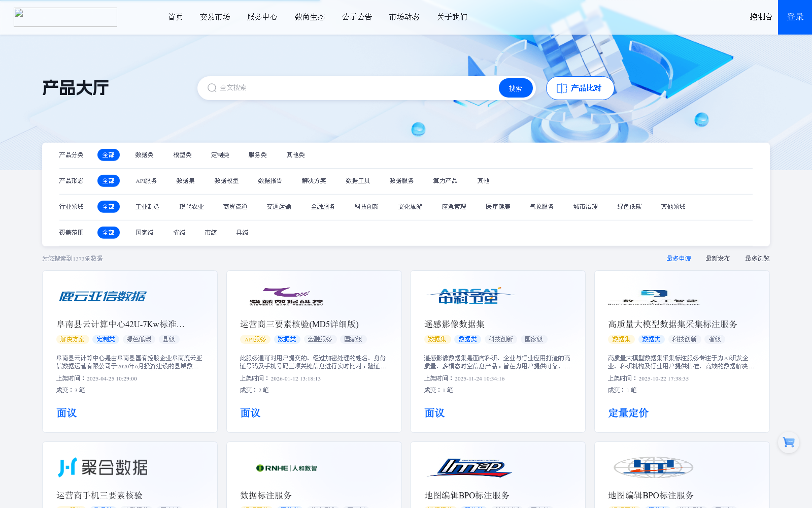Sort results by 最多浏览
Image resolution: width=812 pixels, height=508 pixels.
(x=758, y=259)
